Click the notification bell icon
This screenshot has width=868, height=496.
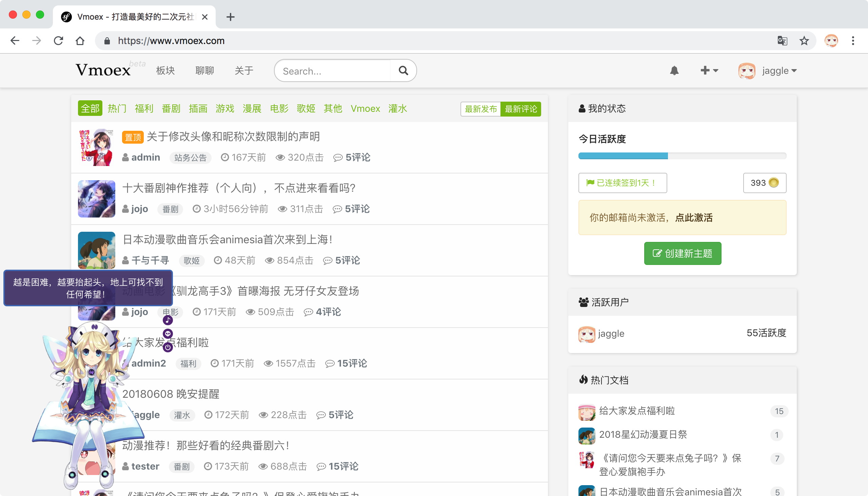tap(674, 70)
